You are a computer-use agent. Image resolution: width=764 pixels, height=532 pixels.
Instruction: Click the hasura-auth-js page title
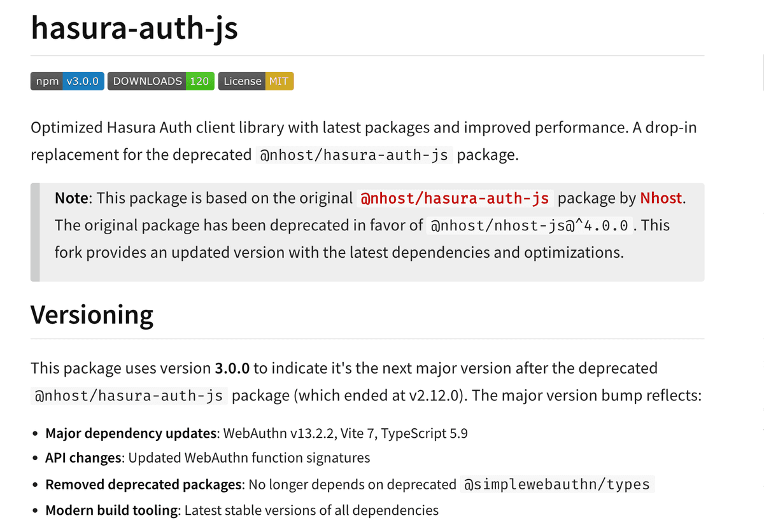tap(134, 28)
